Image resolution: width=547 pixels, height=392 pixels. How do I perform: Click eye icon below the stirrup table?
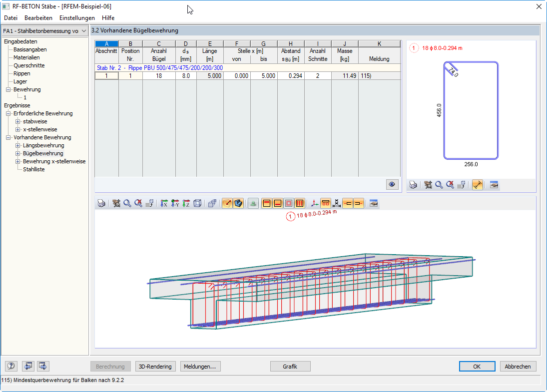pos(392,184)
